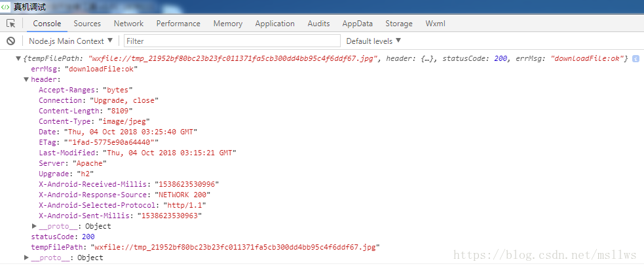The image size is (644, 268).
Task: Click the inspect element picker icon
Action: click(x=10, y=24)
